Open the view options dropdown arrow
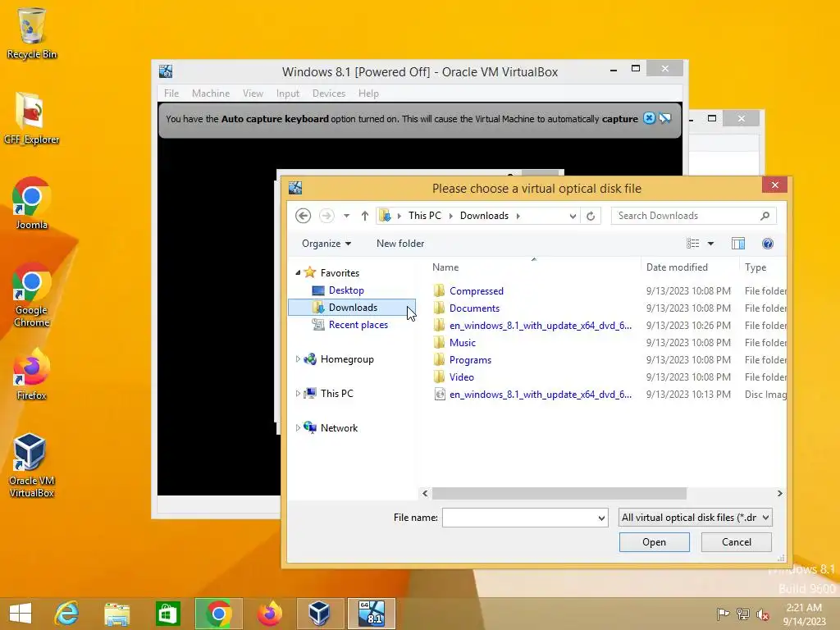 (711, 244)
